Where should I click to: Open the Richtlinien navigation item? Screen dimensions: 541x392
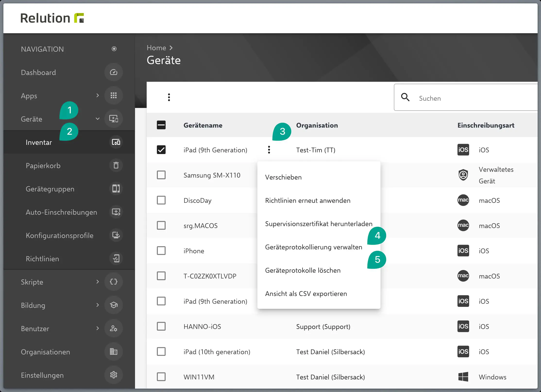[42, 259]
